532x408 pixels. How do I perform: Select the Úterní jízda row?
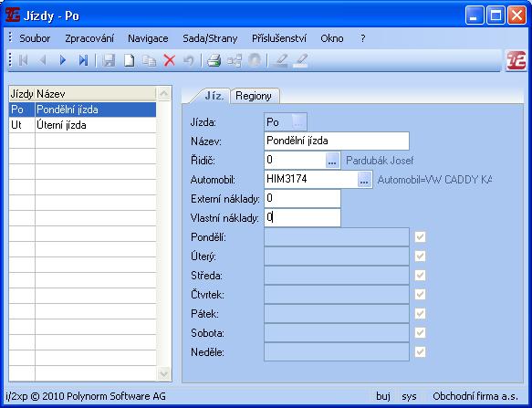pos(82,125)
